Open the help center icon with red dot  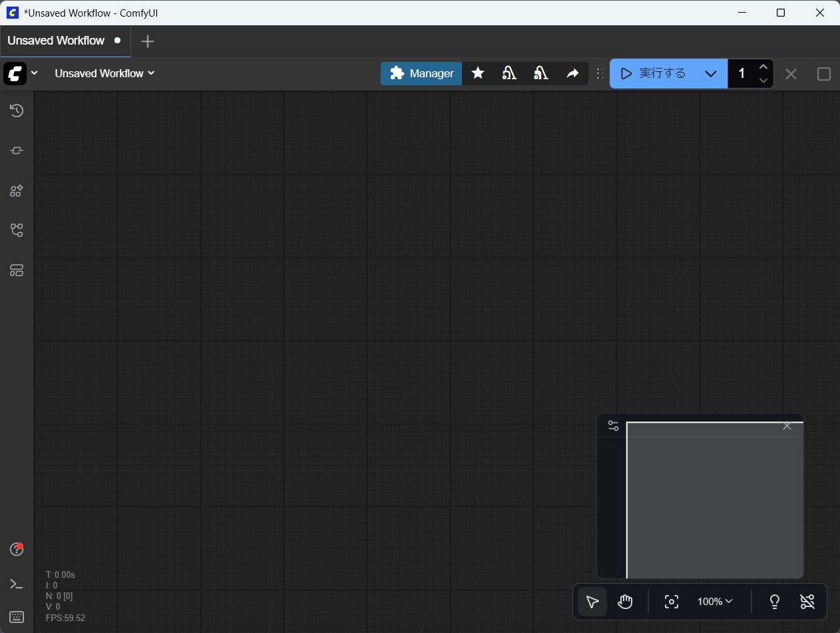[x=17, y=549]
